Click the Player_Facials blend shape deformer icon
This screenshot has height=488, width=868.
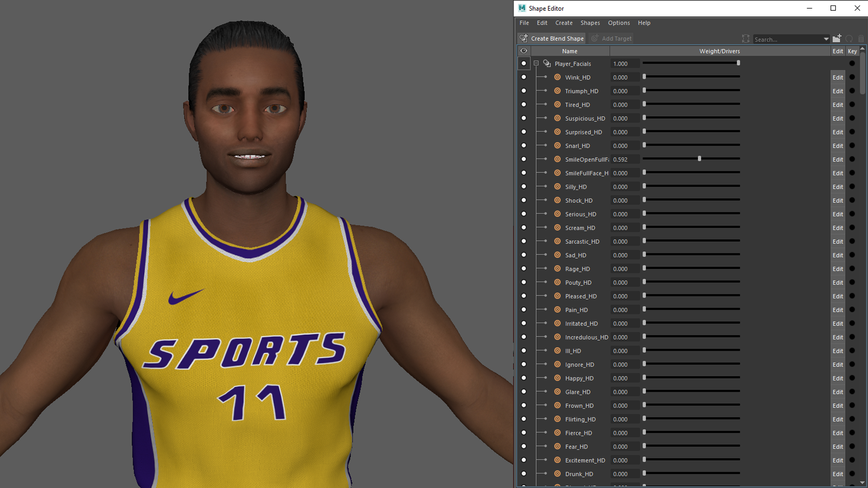click(547, 64)
